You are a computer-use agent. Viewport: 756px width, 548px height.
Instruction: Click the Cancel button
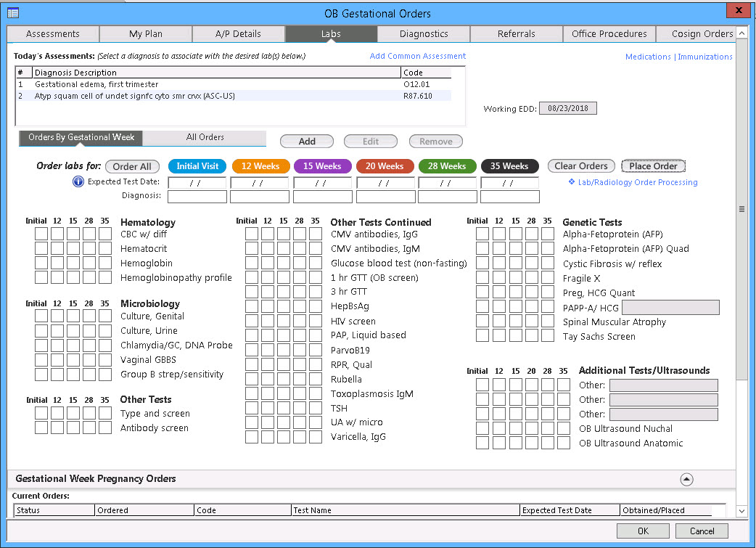702,531
